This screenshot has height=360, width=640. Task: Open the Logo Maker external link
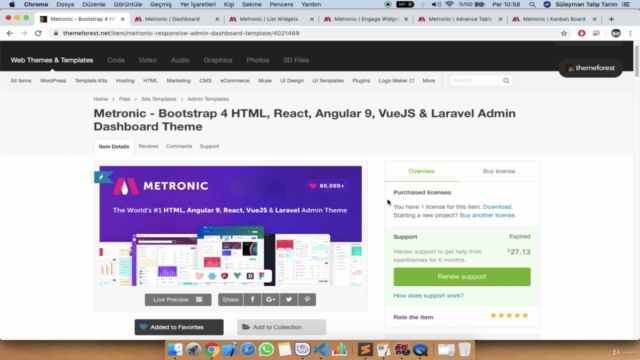coord(396,81)
